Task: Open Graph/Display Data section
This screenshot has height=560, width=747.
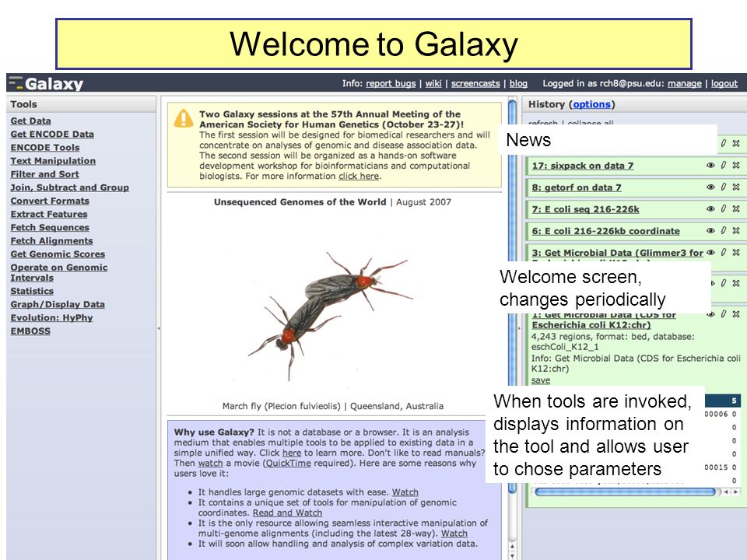Action: [58, 304]
